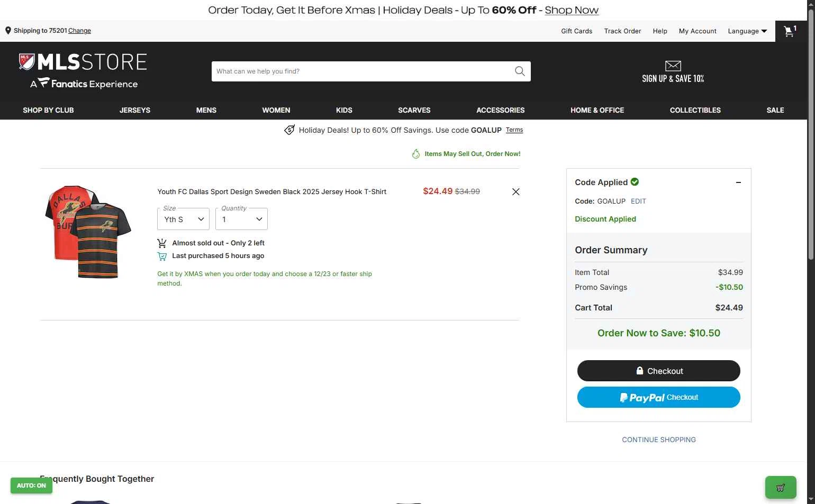This screenshot has height=504, width=815.
Task: Toggle the AUTO: ON button
Action: (x=31, y=485)
